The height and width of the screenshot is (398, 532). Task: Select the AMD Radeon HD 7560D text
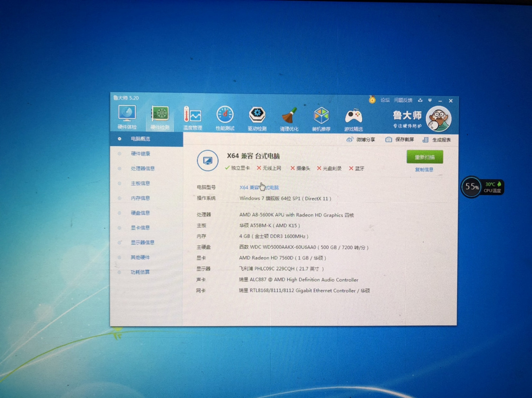[x=283, y=258]
